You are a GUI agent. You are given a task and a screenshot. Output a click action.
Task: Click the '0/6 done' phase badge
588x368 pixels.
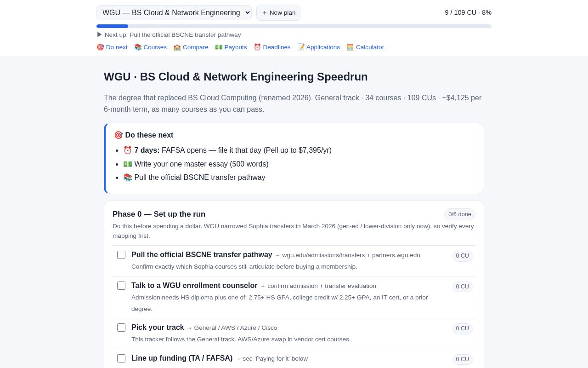click(460, 214)
